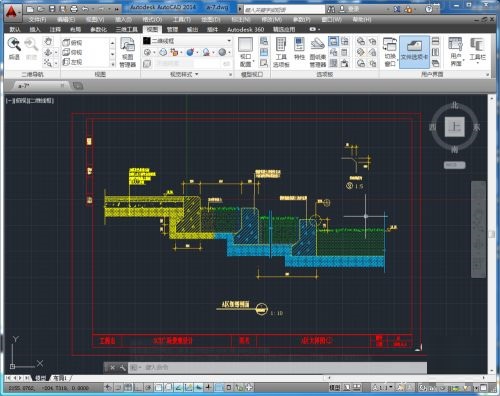The height and width of the screenshot is (396, 500).
Task: Select the 左视 (left) view in the list
Action: point(72,62)
